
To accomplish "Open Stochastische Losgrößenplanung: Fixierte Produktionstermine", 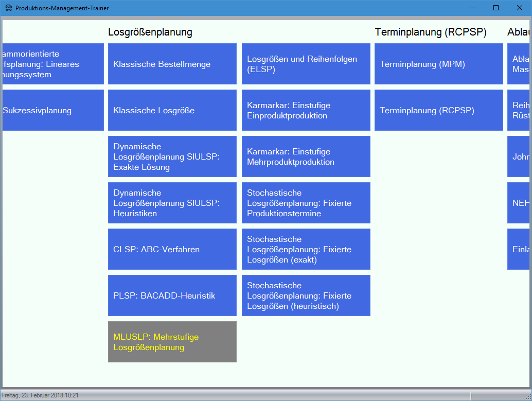I will click(306, 203).
